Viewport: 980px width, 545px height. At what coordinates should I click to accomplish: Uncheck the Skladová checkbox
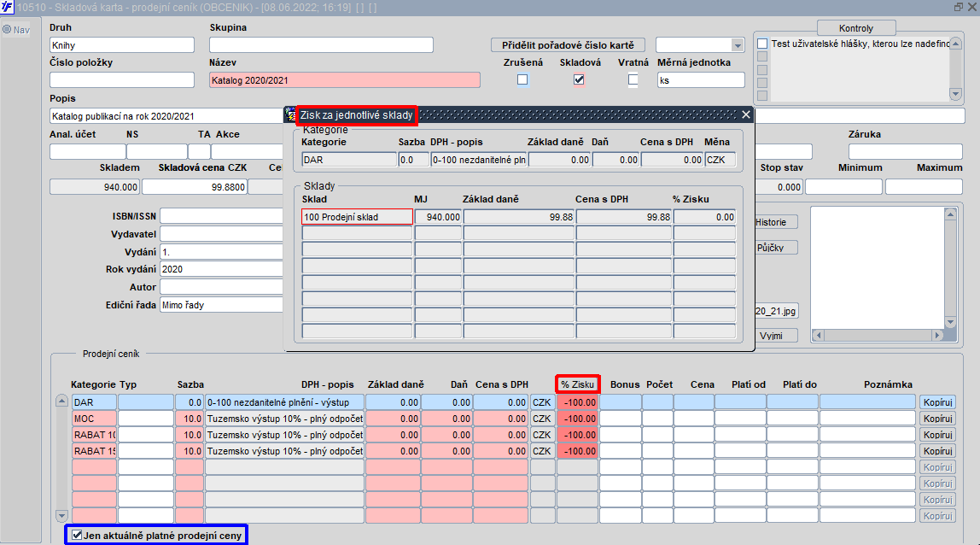pos(579,79)
